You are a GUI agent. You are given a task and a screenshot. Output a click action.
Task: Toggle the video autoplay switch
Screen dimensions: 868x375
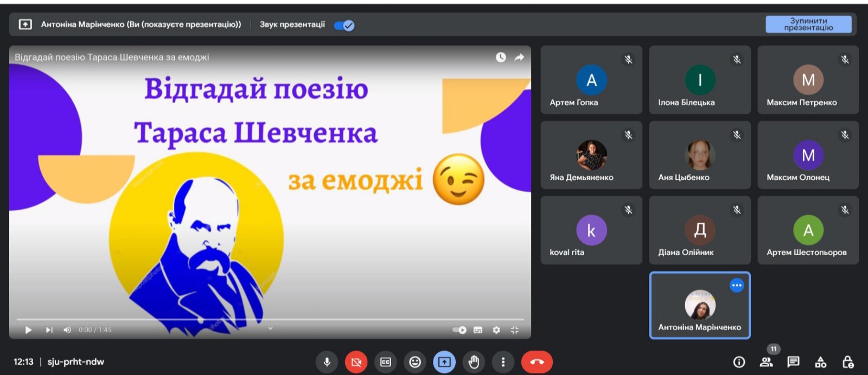pos(459,330)
